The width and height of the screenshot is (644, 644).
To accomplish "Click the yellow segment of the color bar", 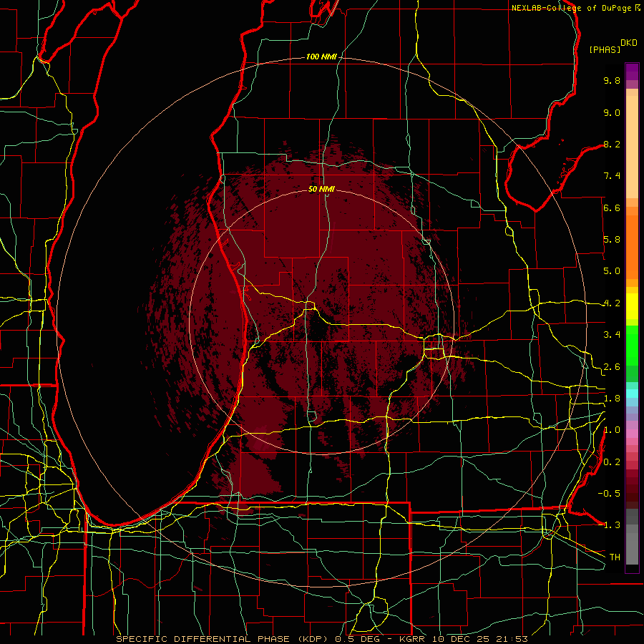I will pos(632,306).
